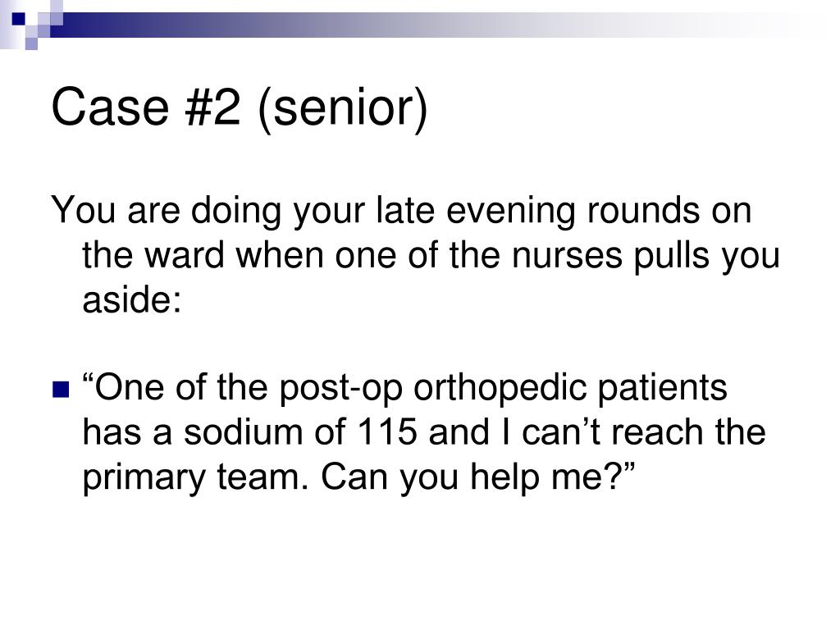
Task: Select the blue square bullet before the quote
Action: click(61, 390)
